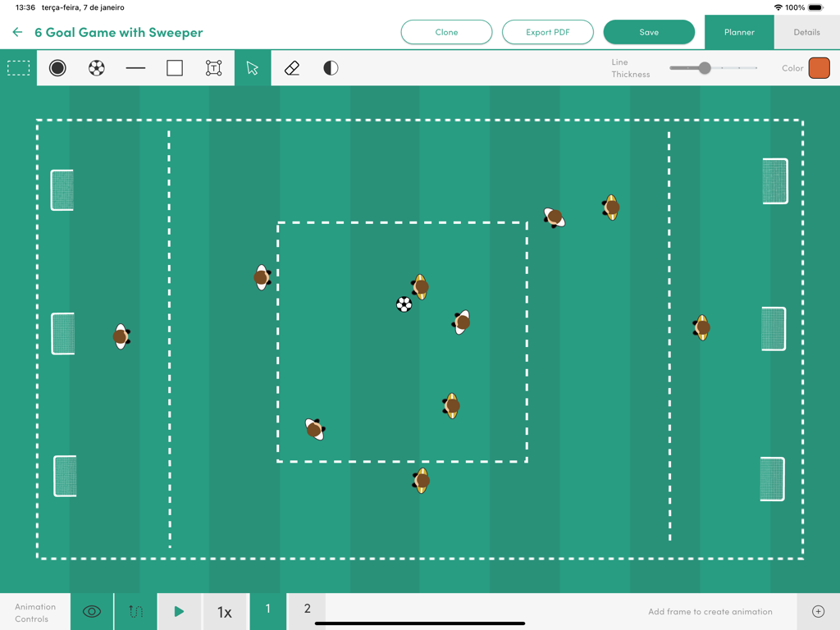Adjust the Line Thickness slider
840x630 pixels.
pyautogui.click(x=705, y=69)
